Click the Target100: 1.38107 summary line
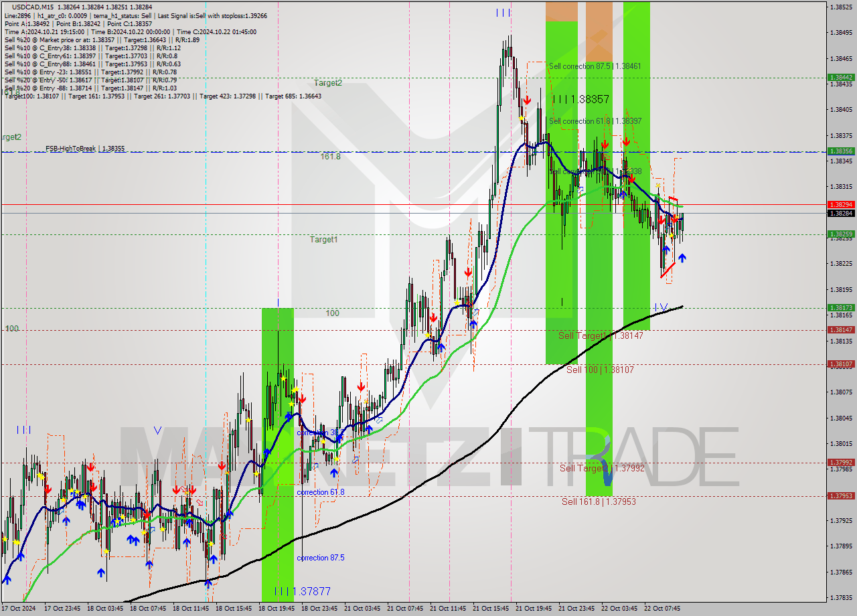Screen dimensions: 857x616 [163, 96]
